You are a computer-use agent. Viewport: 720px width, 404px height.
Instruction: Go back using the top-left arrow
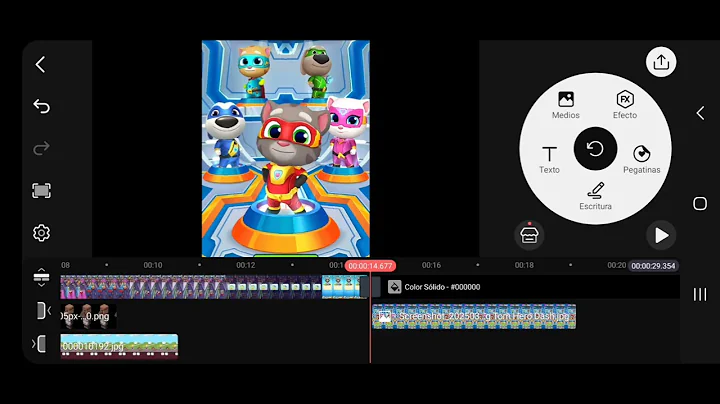click(x=40, y=64)
